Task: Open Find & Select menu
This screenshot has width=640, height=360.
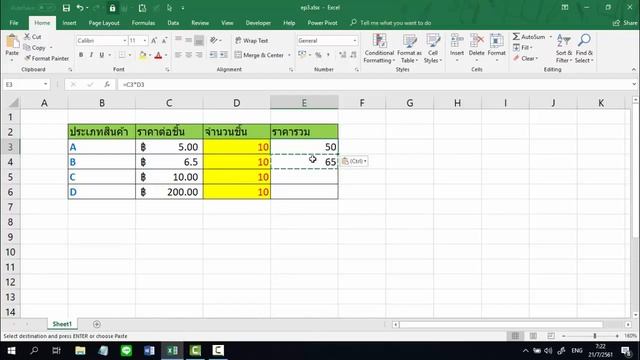Action: [x=584, y=48]
